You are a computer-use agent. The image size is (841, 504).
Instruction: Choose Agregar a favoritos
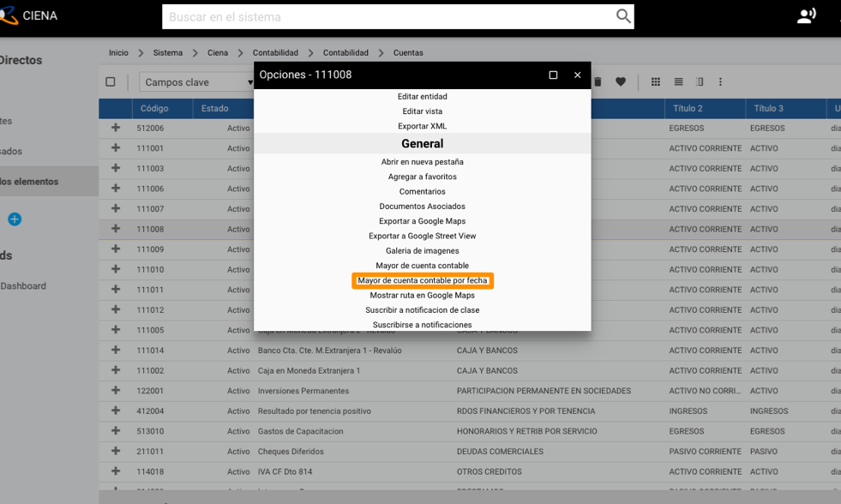(422, 177)
